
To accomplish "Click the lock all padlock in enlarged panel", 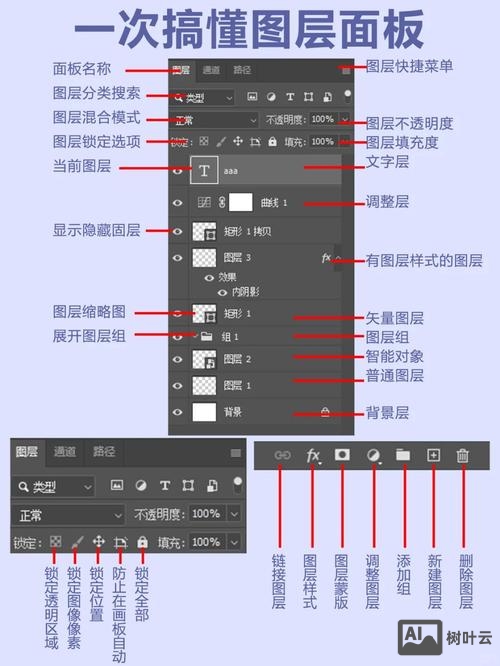I will (143, 542).
